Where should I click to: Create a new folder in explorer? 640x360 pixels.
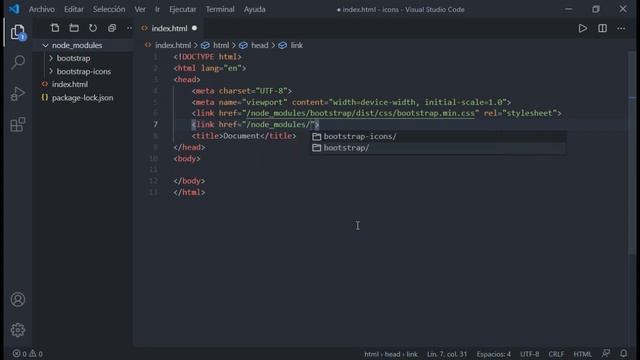[x=74, y=28]
